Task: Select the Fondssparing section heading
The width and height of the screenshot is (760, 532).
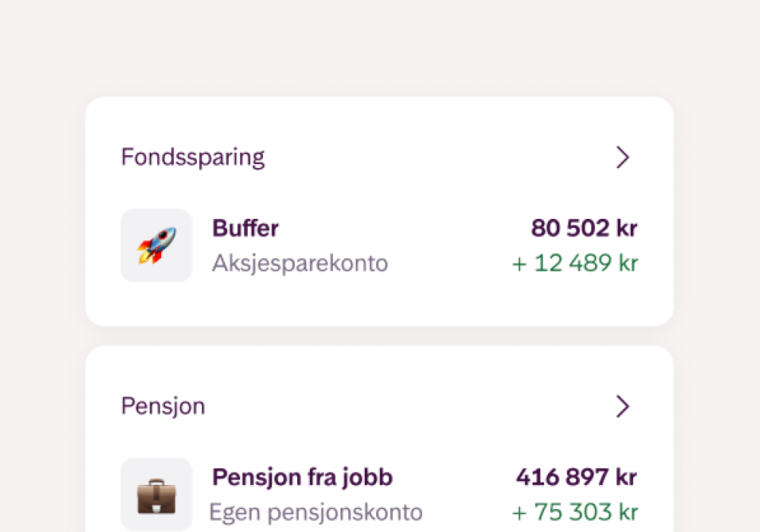Action: pyautogui.click(x=193, y=157)
